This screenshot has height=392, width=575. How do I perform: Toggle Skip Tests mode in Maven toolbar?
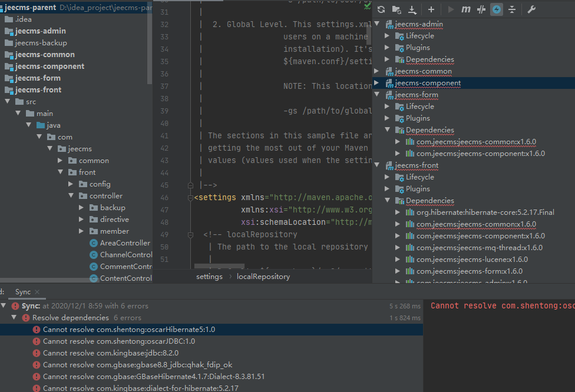click(481, 9)
